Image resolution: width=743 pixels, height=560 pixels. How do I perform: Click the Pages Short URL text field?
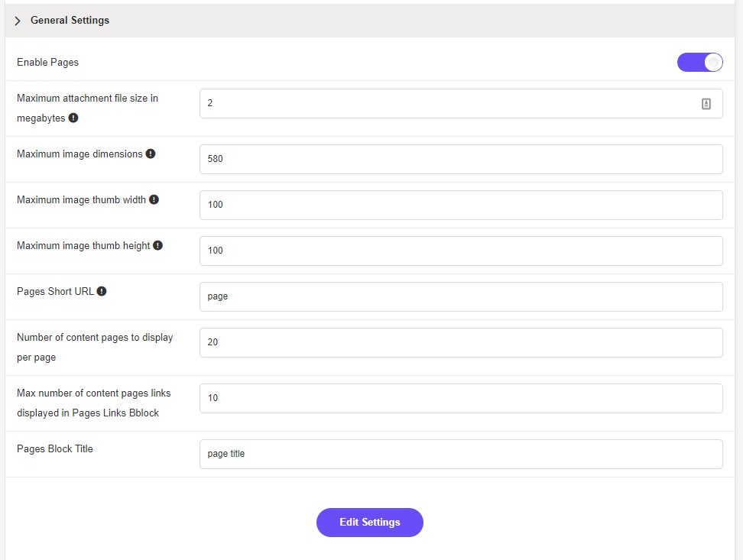[x=461, y=296]
